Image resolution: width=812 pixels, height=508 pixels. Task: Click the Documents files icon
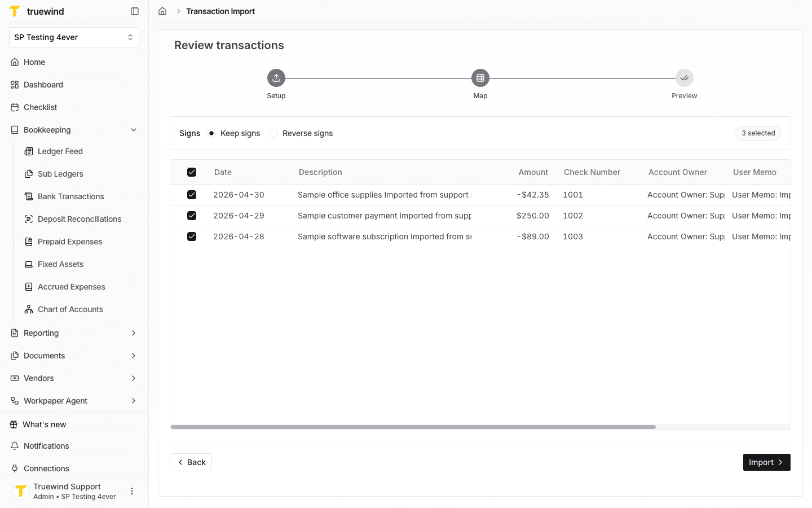[15, 356]
